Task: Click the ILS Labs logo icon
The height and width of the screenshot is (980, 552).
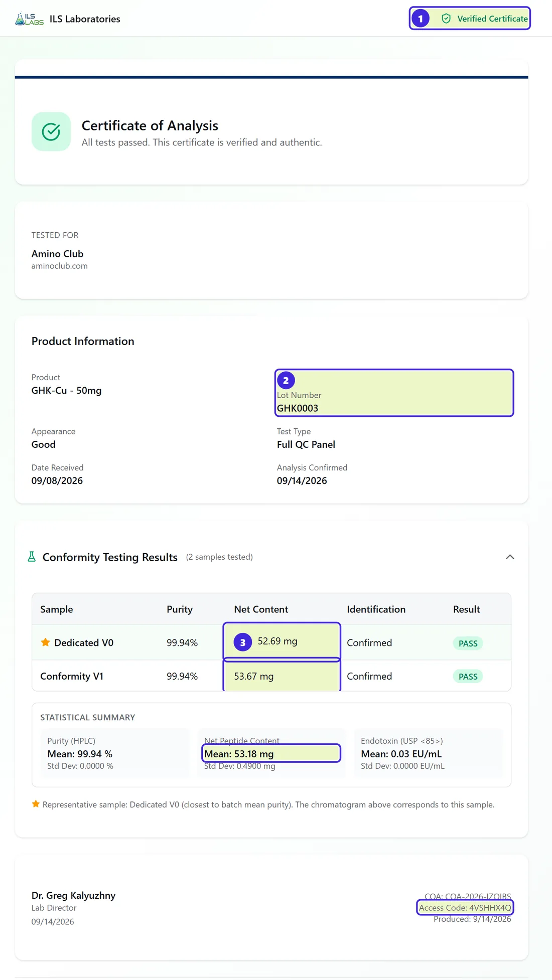Action: point(29,19)
